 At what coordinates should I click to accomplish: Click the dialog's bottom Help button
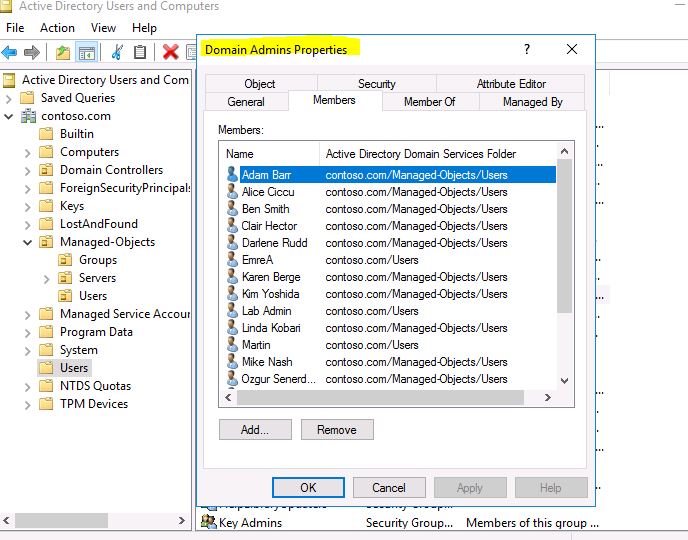click(x=551, y=487)
